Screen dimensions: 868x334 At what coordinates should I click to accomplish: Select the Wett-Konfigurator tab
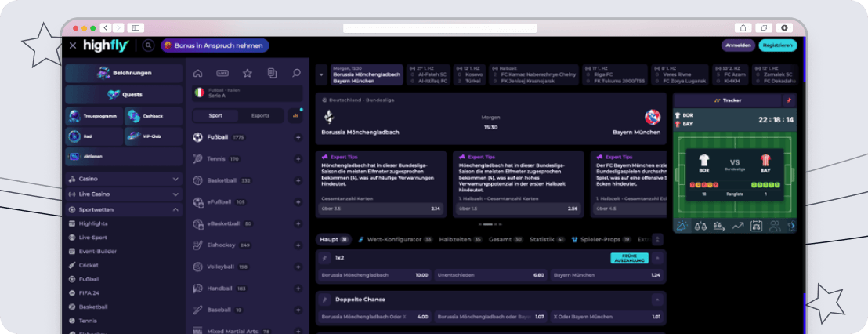coord(396,240)
